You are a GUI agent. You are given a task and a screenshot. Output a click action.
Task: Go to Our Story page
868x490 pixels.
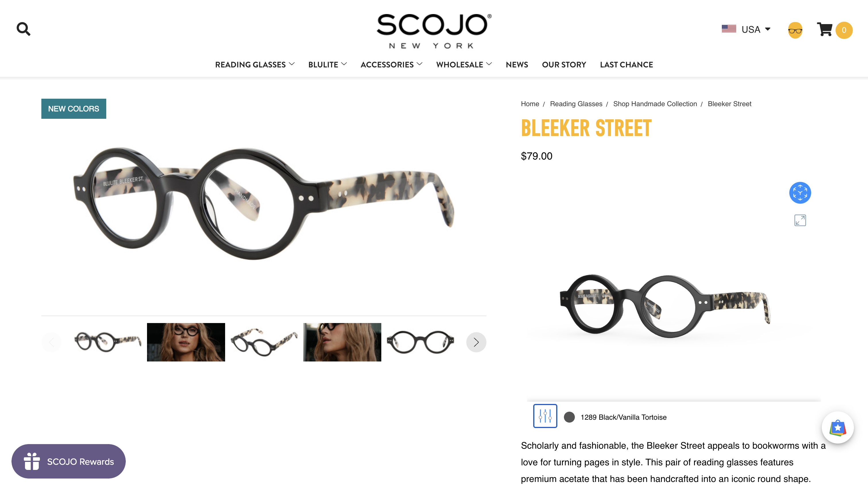click(564, 64)
